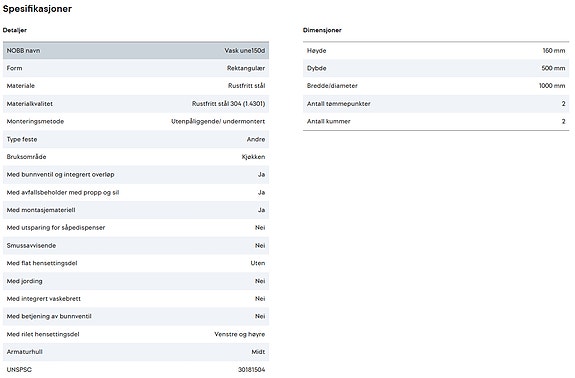
Task: Click the Materialkvalitet row label
Action: click(x=30, y=104)
